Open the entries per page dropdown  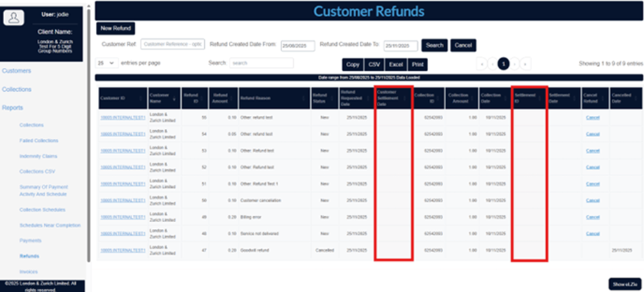[x=106, y=63]
